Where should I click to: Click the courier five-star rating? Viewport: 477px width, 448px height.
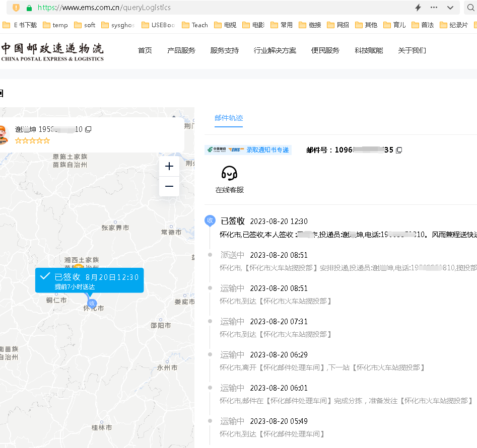pyautogui.click(x=32, y=140)
